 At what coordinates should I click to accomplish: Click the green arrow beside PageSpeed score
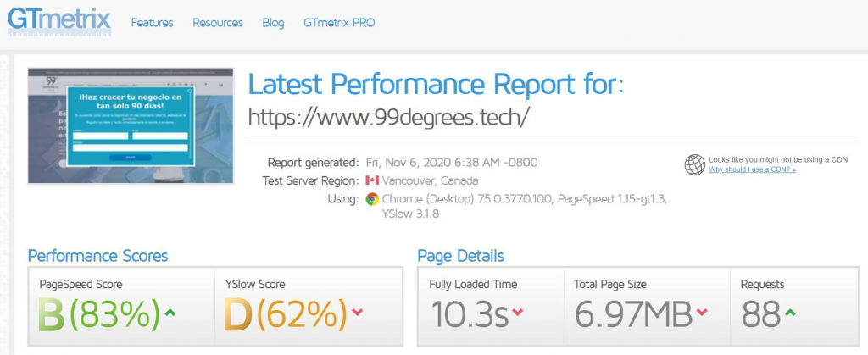[170, 313]
